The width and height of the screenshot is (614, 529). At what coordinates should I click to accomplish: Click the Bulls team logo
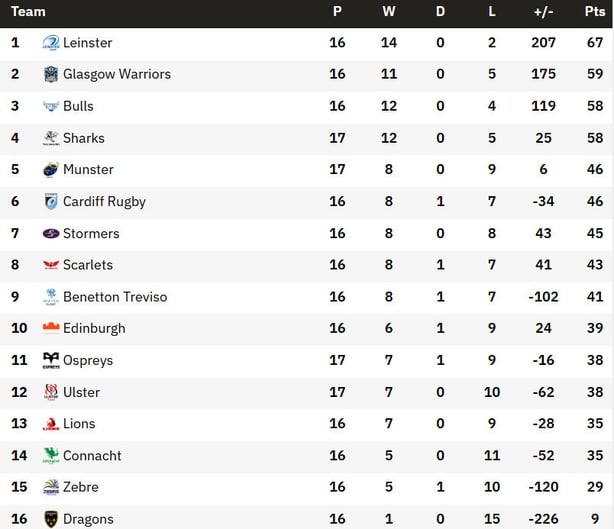tap(51, 106)
